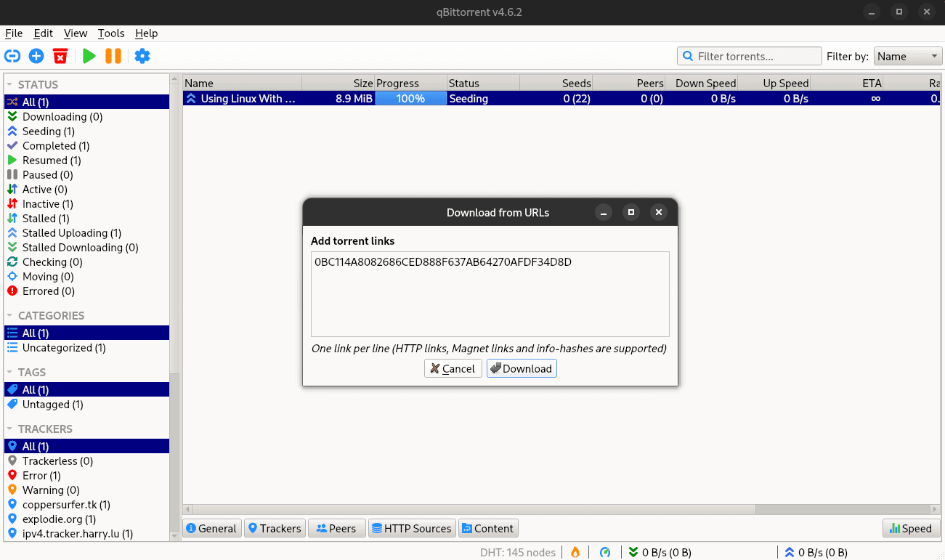
Task: Open the File menu
Action: click(14, 33)
